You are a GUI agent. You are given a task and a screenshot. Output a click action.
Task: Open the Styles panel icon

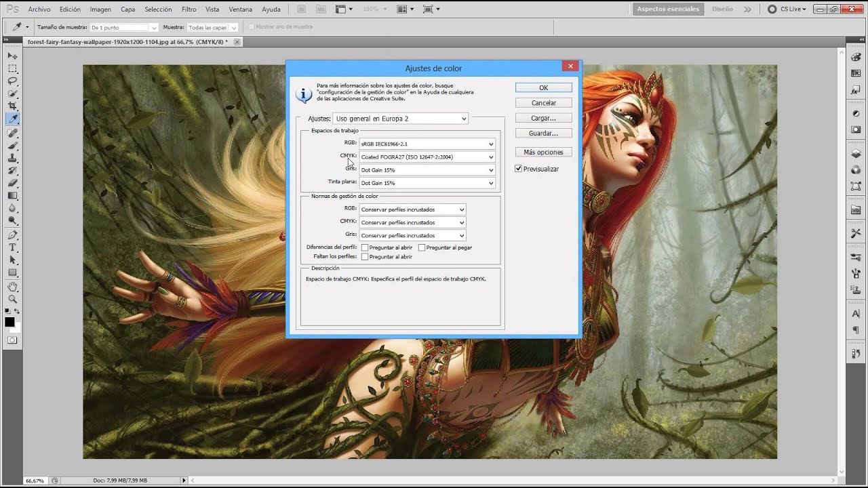tap(856, 89)
